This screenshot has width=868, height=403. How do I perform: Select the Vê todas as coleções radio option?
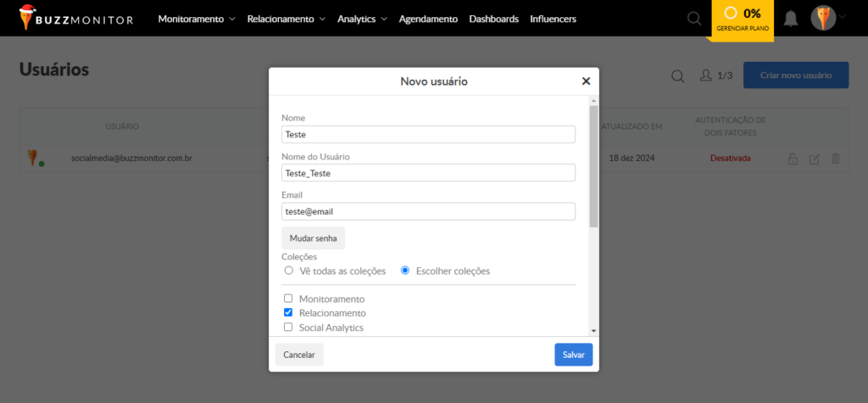tap(289, 271)
